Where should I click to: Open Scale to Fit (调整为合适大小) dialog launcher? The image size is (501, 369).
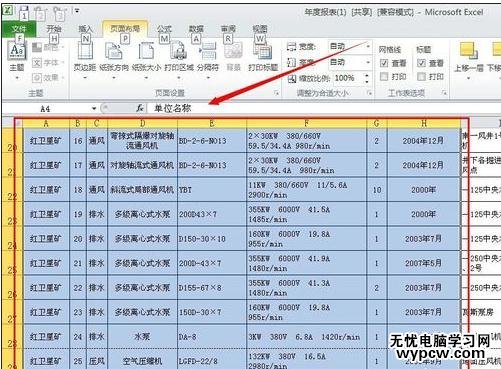(369, 93)
